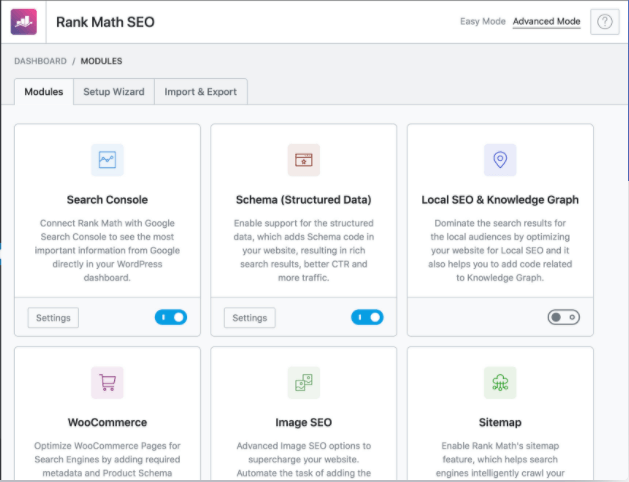Open Schema module Settings button
629x482 pixels.
(249, 317)
